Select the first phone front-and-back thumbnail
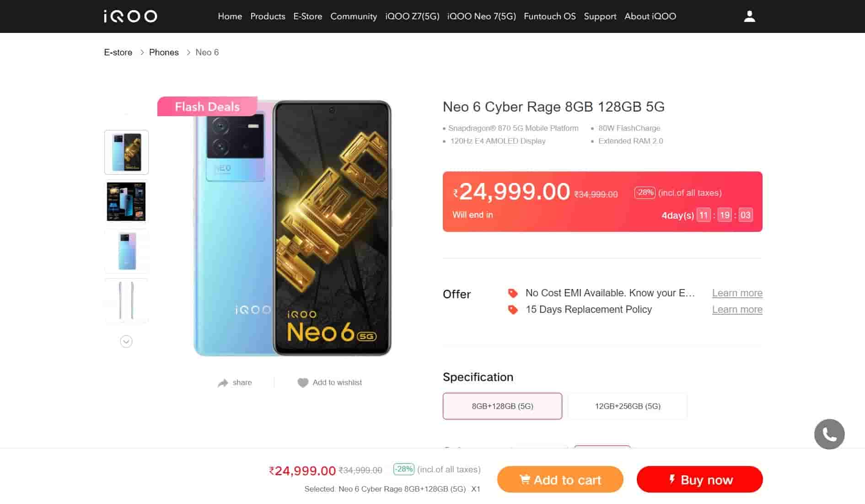Image resolution: width=865 pixels, height=504 pixels. click(x=127, y=152)
